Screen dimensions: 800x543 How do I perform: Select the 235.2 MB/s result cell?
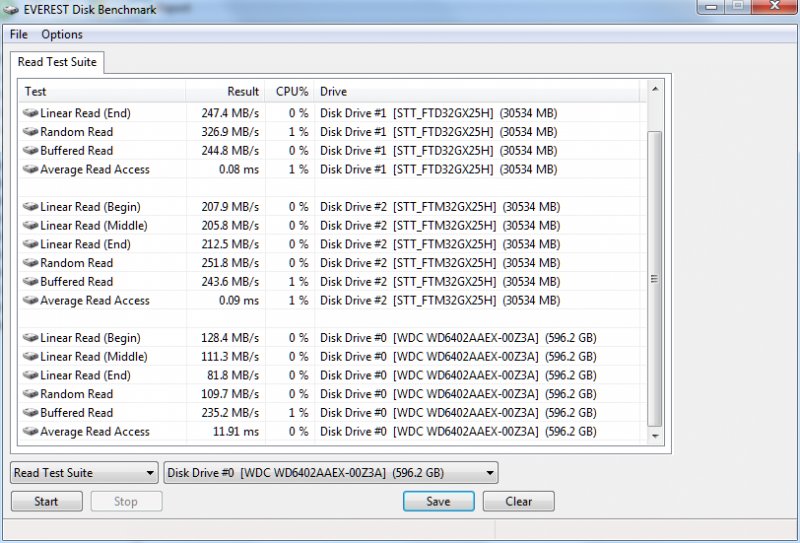point(230,412)
